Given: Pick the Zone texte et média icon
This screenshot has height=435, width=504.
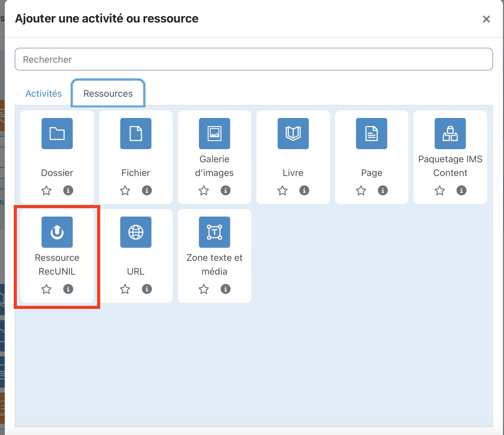Looking at the screenshot, I should (215, 232).
